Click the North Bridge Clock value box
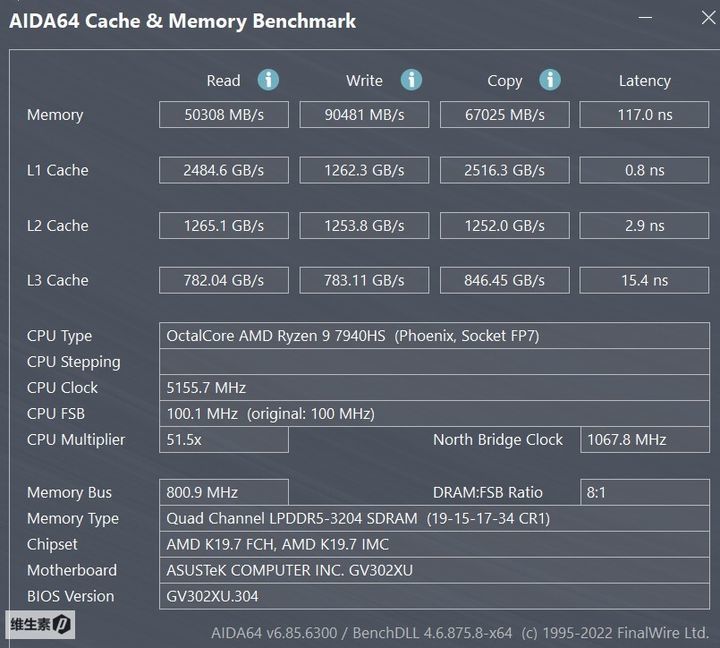The width and height of the screenshot is (720, 648). tap(644, 440)
